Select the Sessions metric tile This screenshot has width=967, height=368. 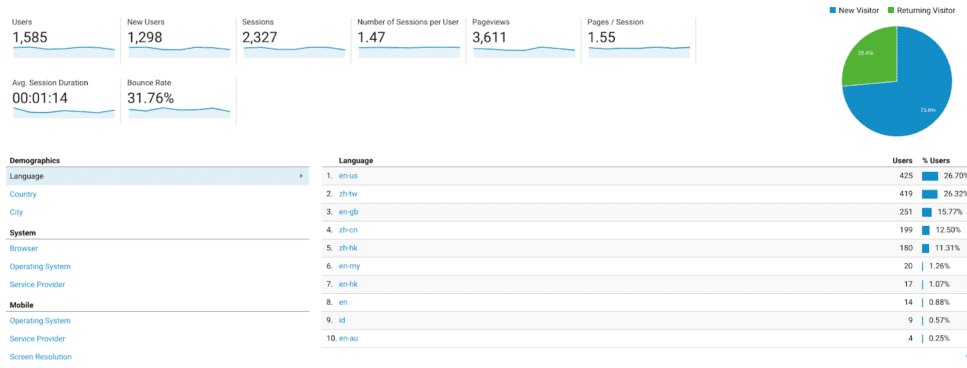pyautogui.click(x=294, y=40)
